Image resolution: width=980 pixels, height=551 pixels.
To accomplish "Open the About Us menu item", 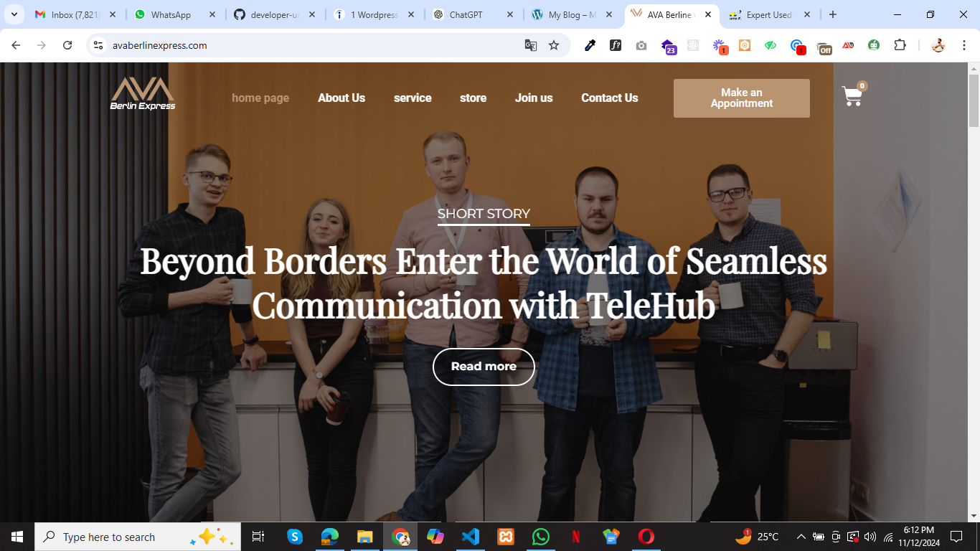I will [x=341, y=98].
